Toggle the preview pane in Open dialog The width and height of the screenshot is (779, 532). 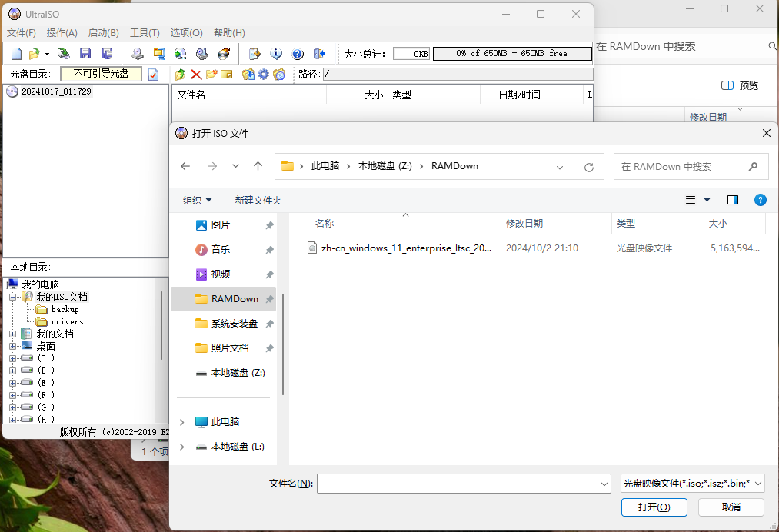pyautogui.click(x=733, y=200)
